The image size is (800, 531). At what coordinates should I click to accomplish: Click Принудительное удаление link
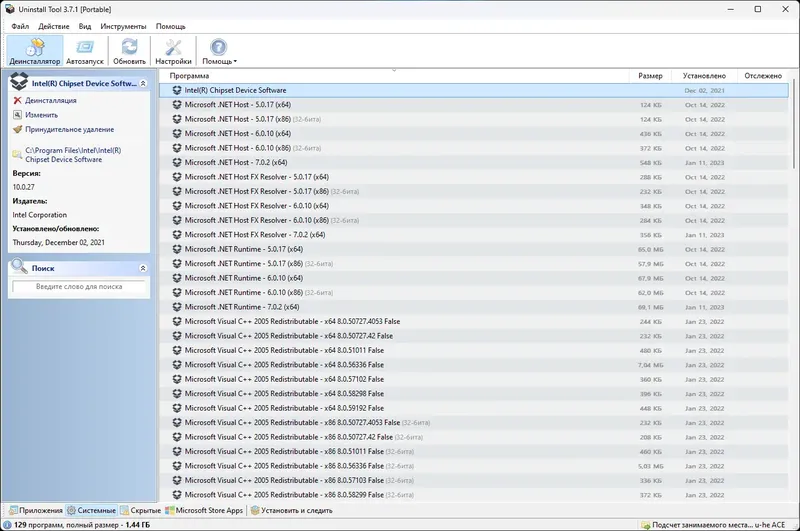pos(69,130)
